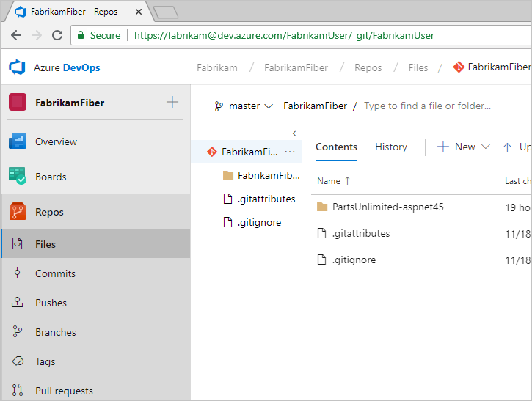532x401 pixels.
Task: Click the Azure DevOps logo icon
Action: tap(17, 67)
